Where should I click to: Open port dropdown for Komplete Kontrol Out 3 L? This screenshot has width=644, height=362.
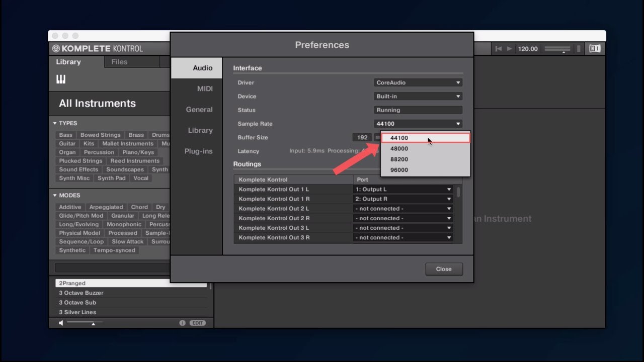(x=403, y=228)
